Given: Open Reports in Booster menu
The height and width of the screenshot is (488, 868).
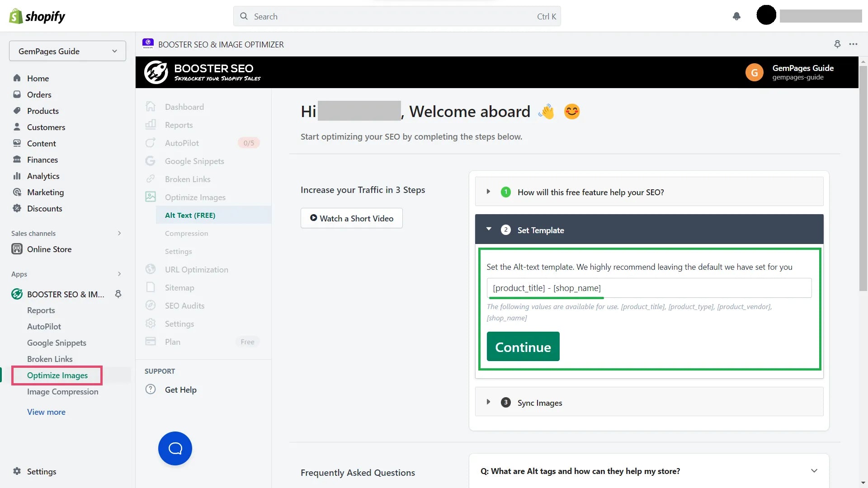Looking at the screenshot, I should point(179,125).
